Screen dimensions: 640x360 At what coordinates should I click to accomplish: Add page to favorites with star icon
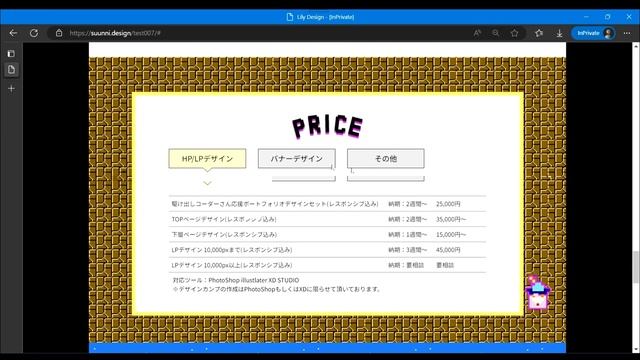(514, 33)
